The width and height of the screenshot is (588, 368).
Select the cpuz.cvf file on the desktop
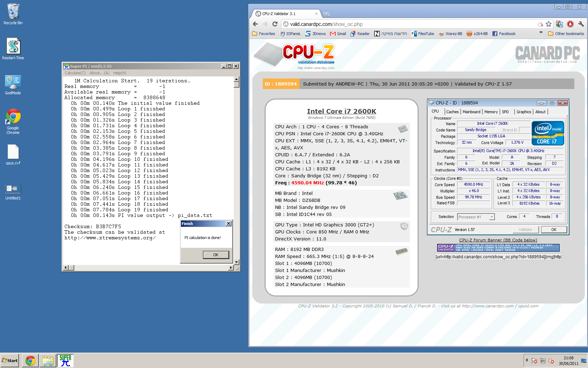click(x=13, y=155)
